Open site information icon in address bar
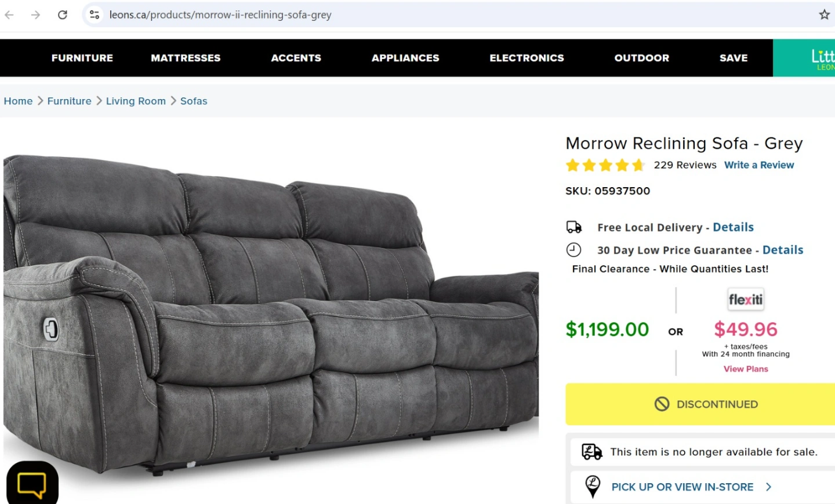Viewport: 835px width, 504px height. point(95,14)
